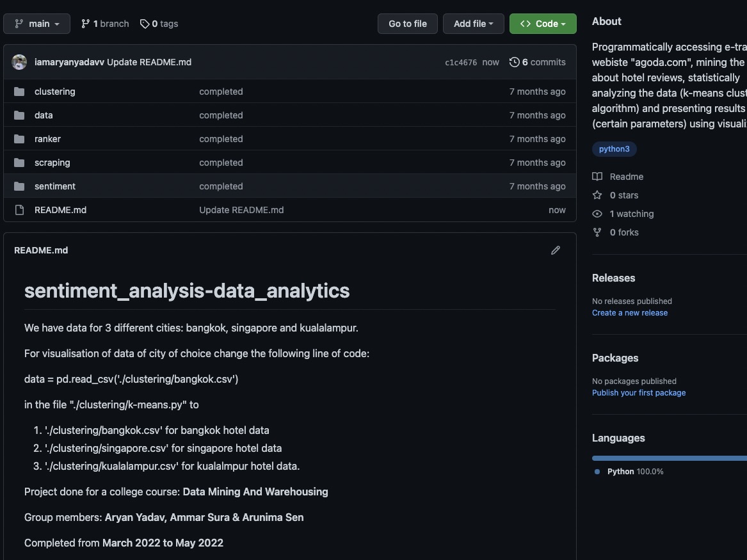Click the './clustering/bangkok.csv' list item
747x560 pixels.
(x=157, y=431)
